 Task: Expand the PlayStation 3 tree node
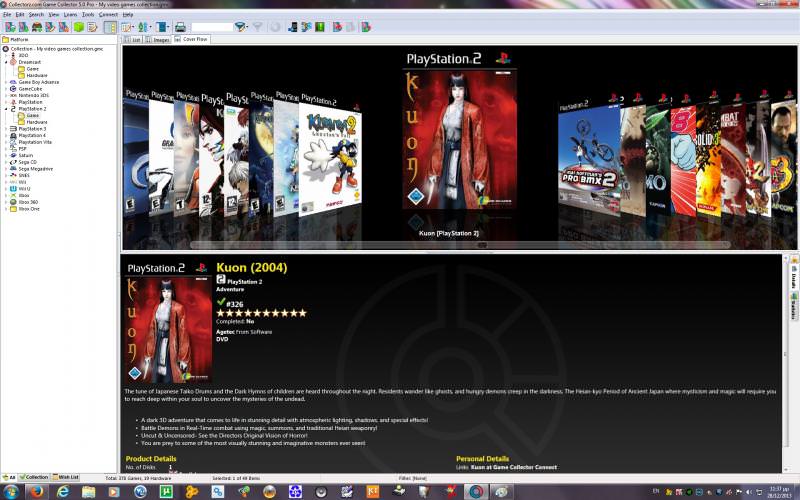pos(6,128)
